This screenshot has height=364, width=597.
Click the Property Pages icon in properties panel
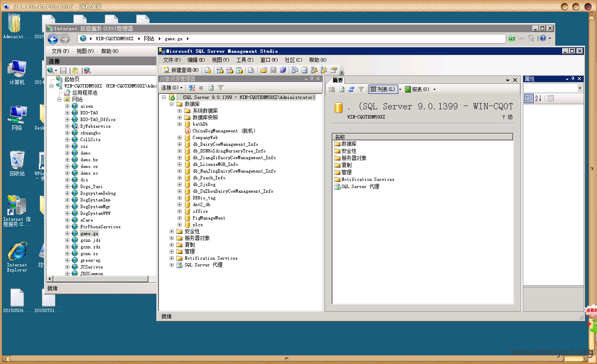point(550,98)
